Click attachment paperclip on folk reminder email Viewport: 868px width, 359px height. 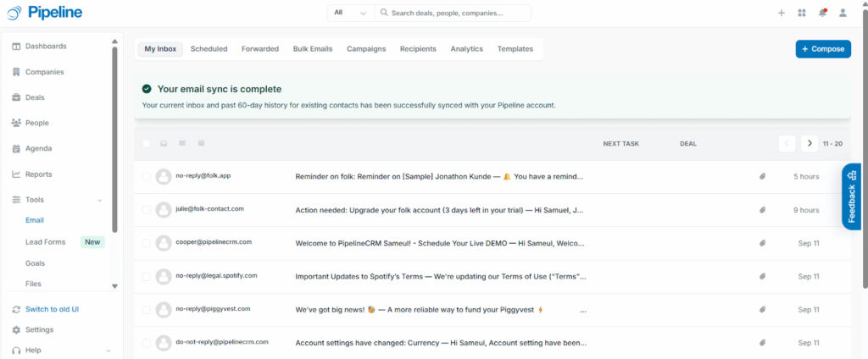(x=762, y=176)
